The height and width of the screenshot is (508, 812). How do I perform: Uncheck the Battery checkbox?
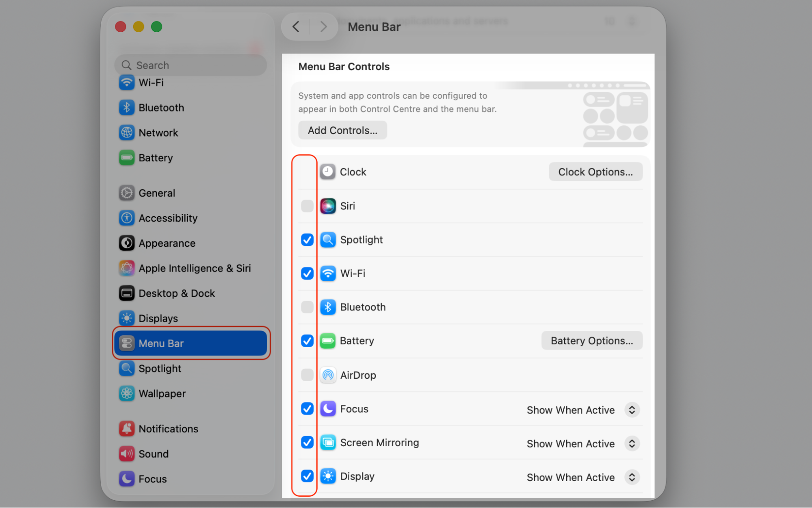[x=307, y=341]
